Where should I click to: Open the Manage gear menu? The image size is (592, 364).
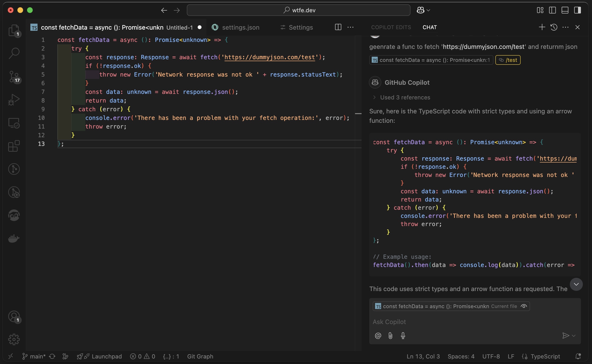click(14, 339)
